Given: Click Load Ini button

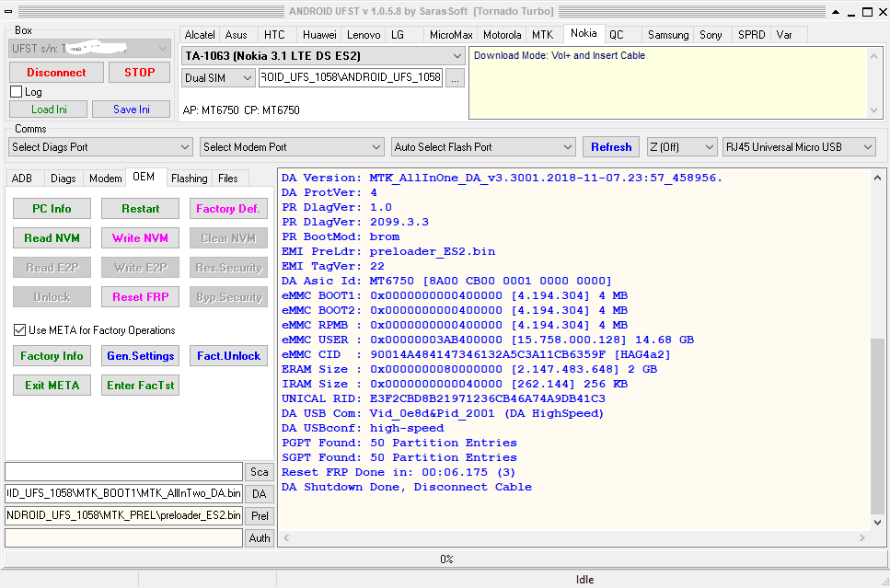Looking at the screenshot, I should coord(49,109).
